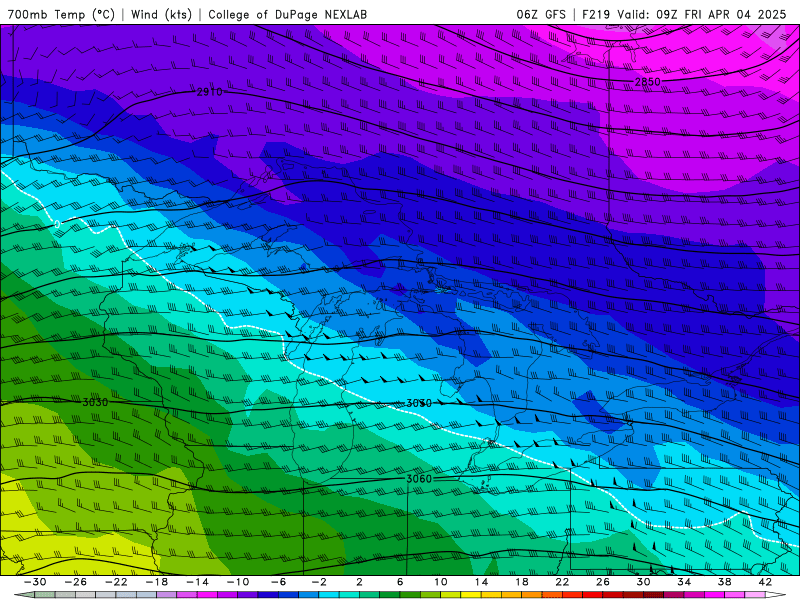Click the "F219" forecast hour text
This screenshot has height=600, width=800.
coord(596,14)
